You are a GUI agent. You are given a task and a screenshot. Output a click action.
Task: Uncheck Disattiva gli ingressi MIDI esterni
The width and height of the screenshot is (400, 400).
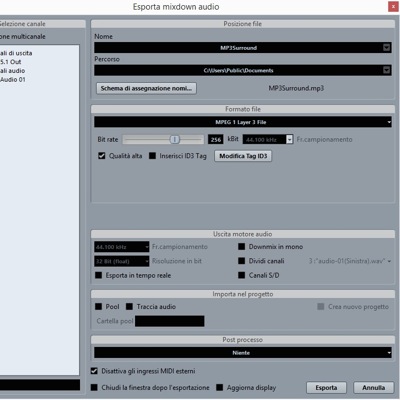pos(94,371)
